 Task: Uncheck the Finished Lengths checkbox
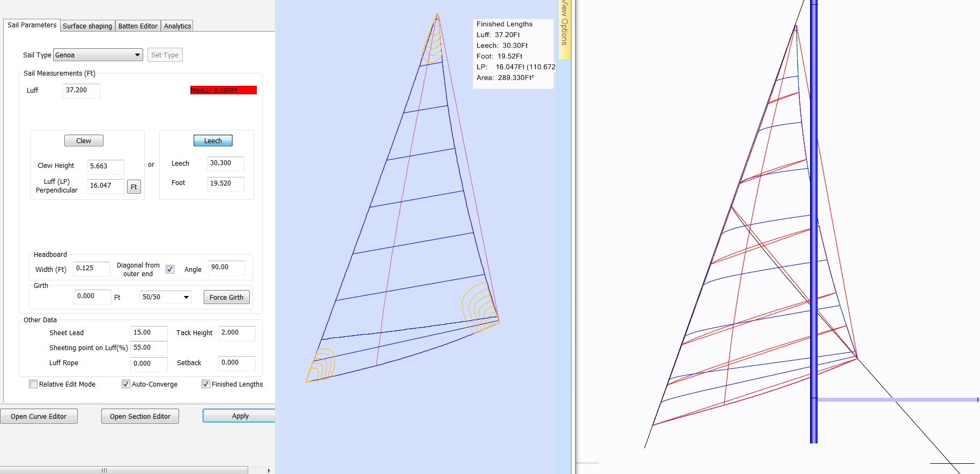(x=206, y=384)
